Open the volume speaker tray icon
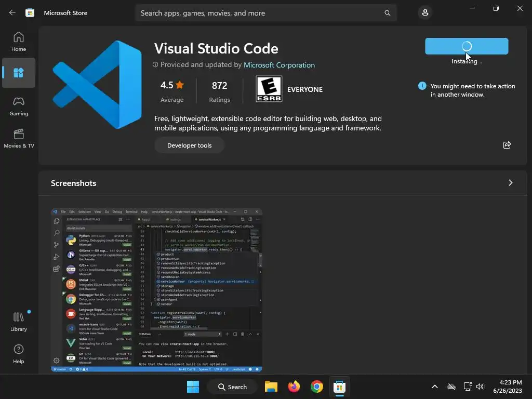The width and height of the screenshot is (532, 399). pos(480,387)
